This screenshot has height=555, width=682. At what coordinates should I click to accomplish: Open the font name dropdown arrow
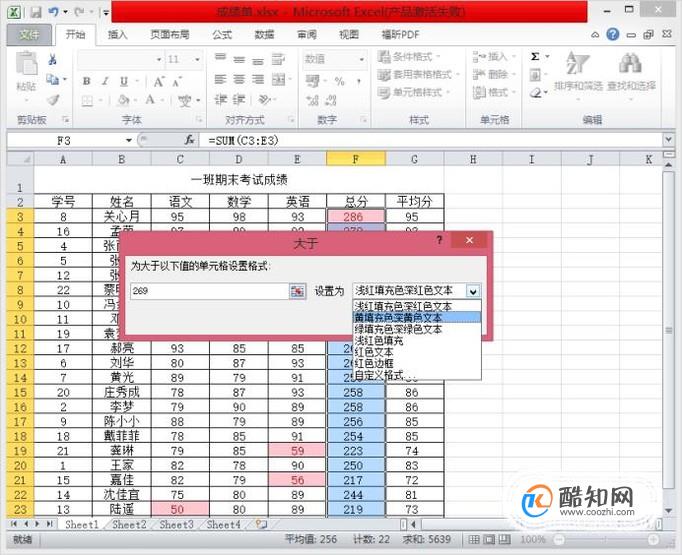(x=159, y=60)
